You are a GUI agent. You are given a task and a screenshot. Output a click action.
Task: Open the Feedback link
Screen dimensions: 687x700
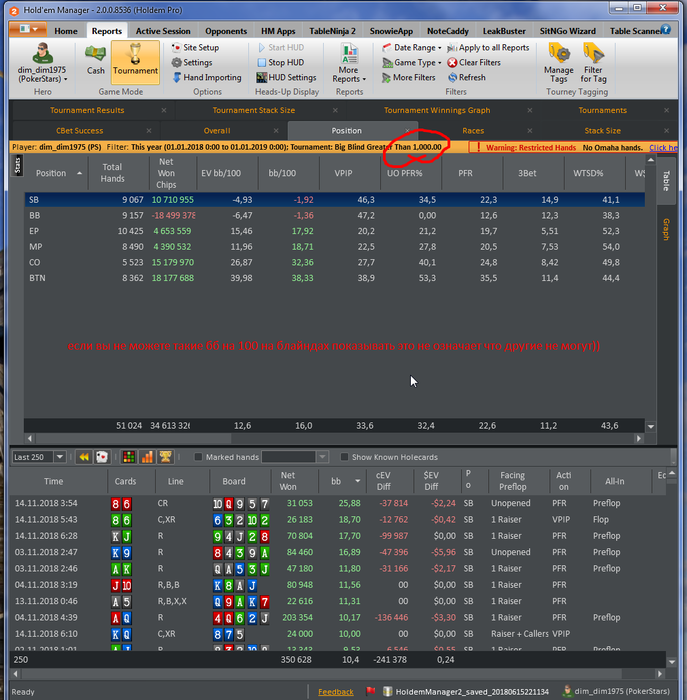pos(336,692)
